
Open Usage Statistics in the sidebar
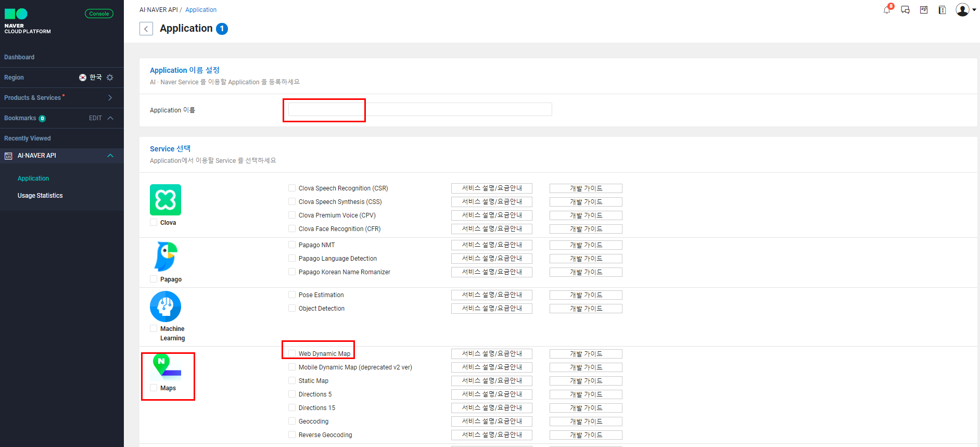40,196
